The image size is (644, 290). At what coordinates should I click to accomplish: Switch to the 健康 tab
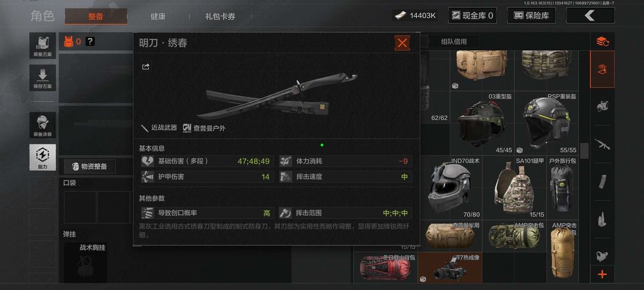[157, 17]
